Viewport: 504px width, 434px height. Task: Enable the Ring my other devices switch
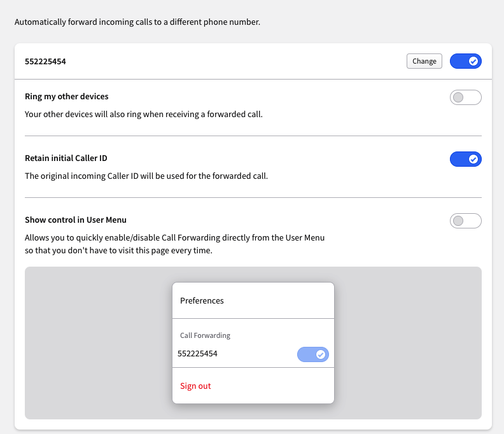click(465, 97)
